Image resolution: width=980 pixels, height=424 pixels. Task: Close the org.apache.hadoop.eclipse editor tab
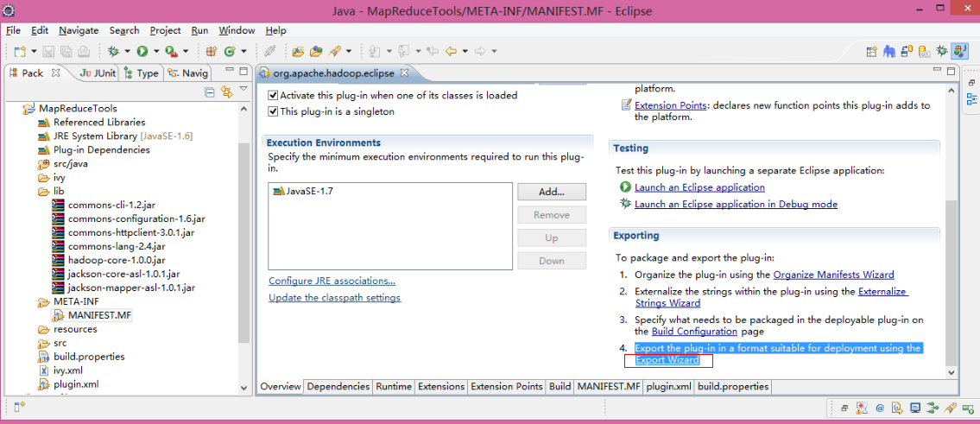(x=404, y=73)
